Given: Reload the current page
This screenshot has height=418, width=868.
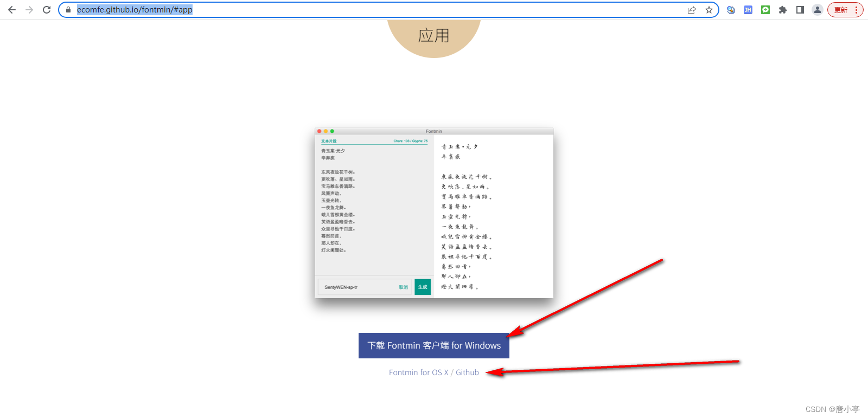Looking at the screenshot, I should (x=47, y=10).
